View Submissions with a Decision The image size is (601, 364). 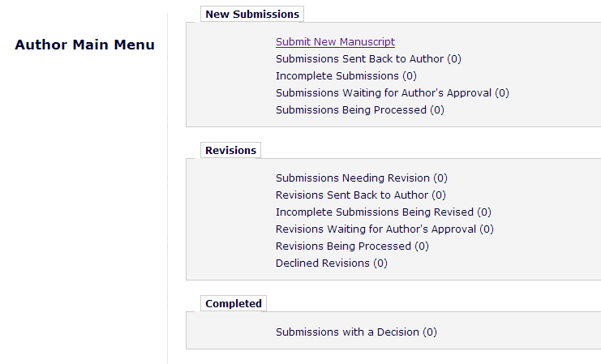pos(356,332)
